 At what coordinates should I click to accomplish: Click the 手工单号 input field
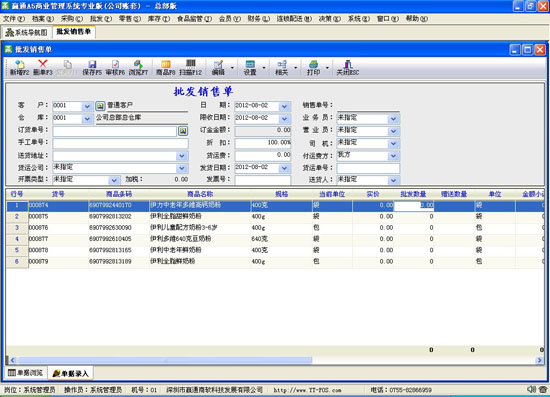pos(120,143)
